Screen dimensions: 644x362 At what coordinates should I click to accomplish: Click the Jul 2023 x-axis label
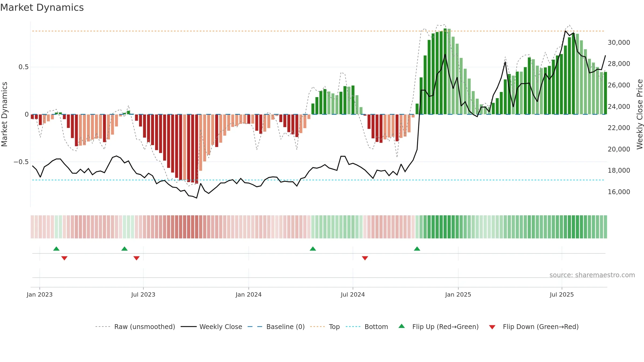143,294
